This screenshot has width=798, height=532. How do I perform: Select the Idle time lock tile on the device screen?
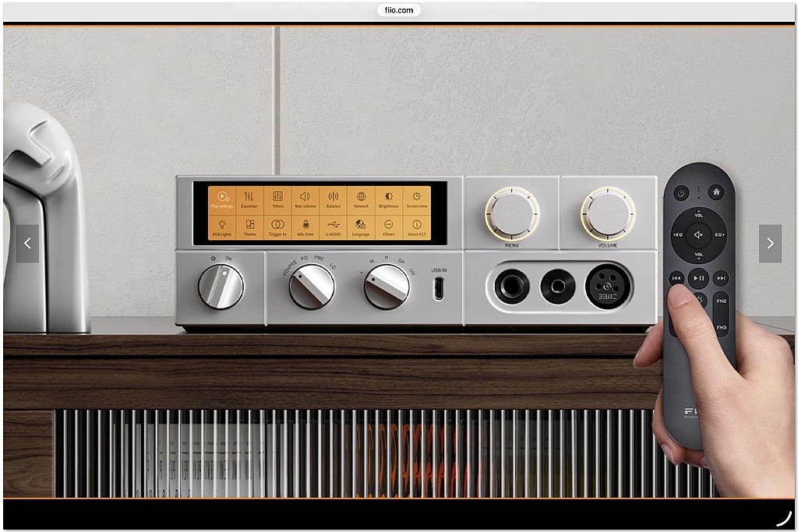305,227
